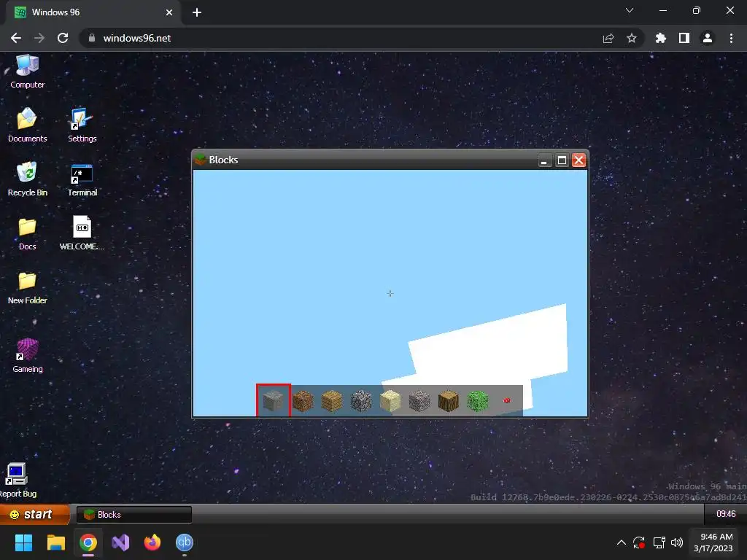This screenshot has width=747, height=560.
Task: Select the gravel block in hotbar
Action: coord(419,401)
